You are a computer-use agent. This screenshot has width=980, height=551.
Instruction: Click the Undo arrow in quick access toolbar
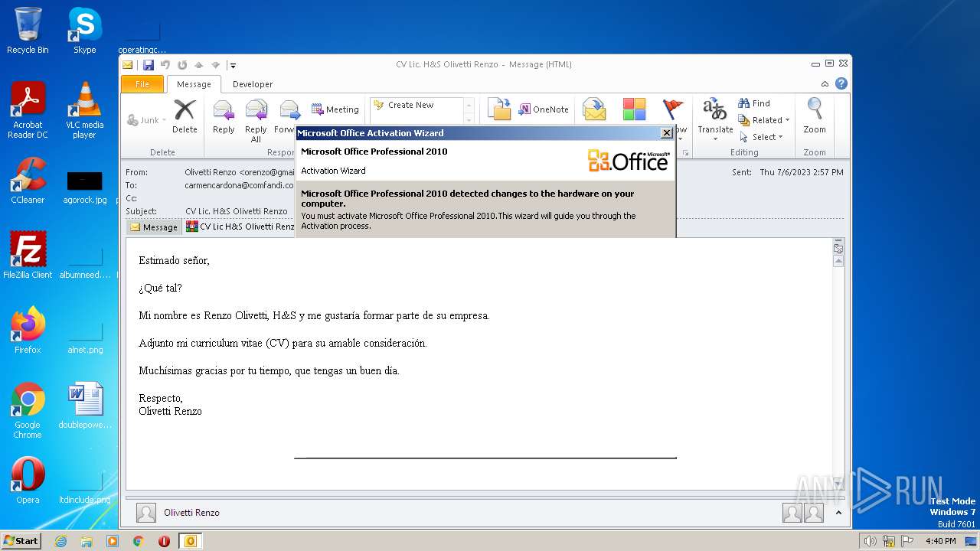pos(165,65)
